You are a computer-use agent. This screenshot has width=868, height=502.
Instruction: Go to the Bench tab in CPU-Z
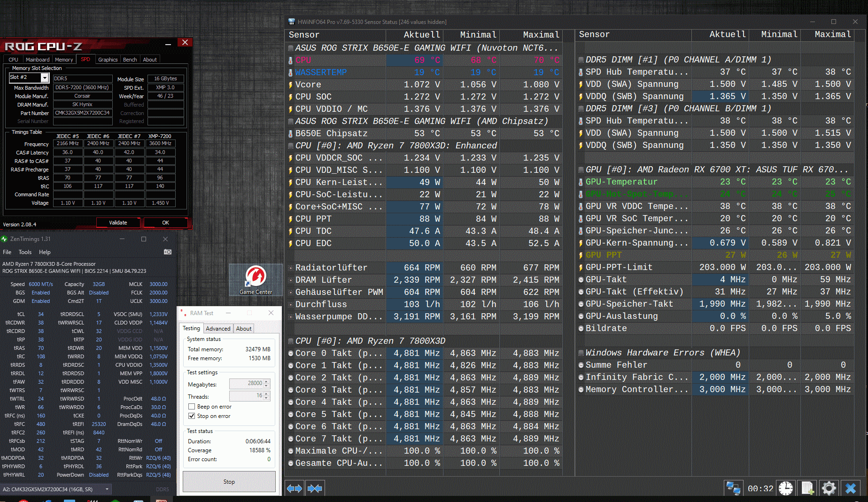click(x=130, y=60)
